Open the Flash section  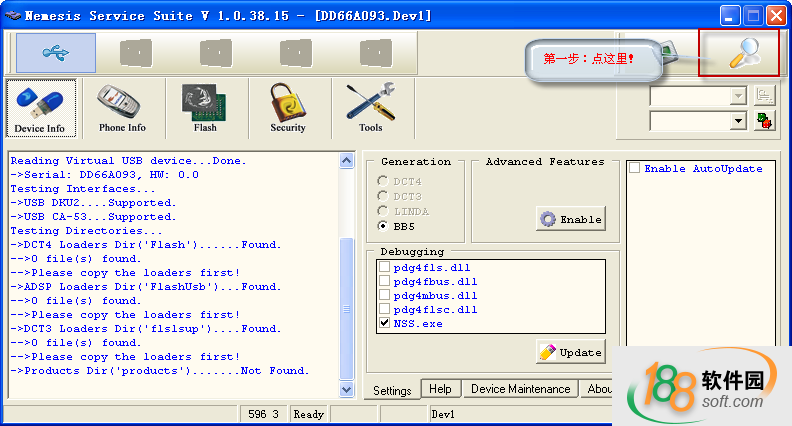(204, 108)
